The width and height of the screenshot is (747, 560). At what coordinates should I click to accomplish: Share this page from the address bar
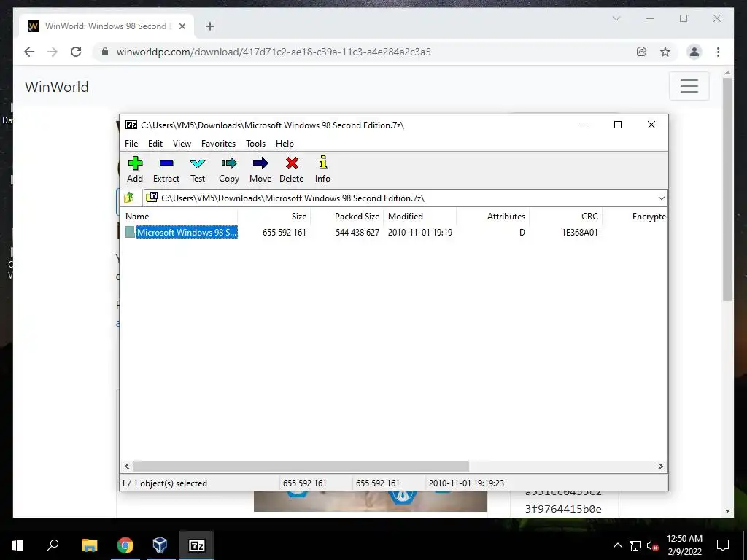point(642,52)
